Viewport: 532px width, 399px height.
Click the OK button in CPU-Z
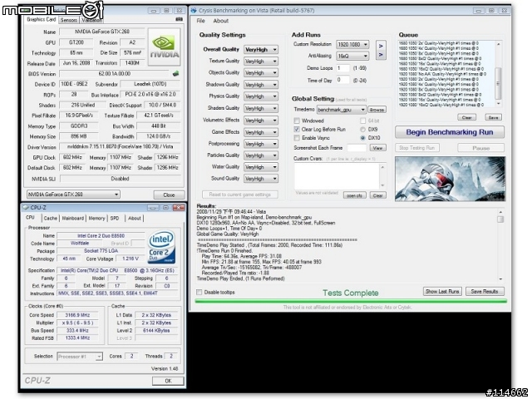(x=168, y=381)
